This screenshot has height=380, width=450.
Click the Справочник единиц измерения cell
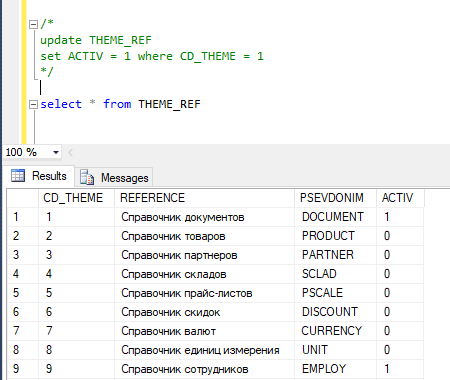click(204, 350)
